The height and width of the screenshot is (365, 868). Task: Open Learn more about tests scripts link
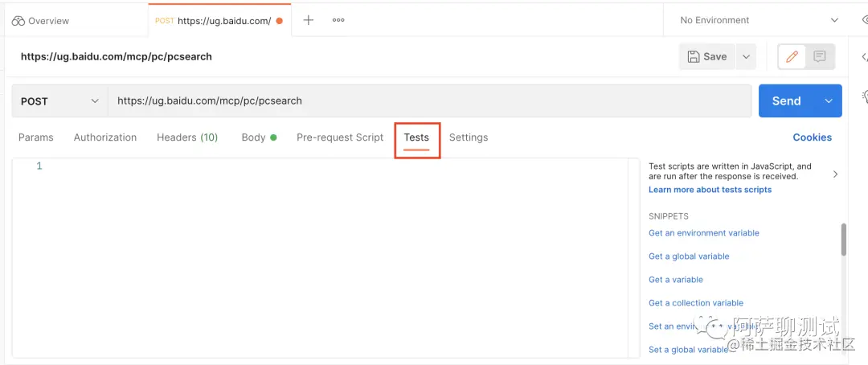(710, 190)
